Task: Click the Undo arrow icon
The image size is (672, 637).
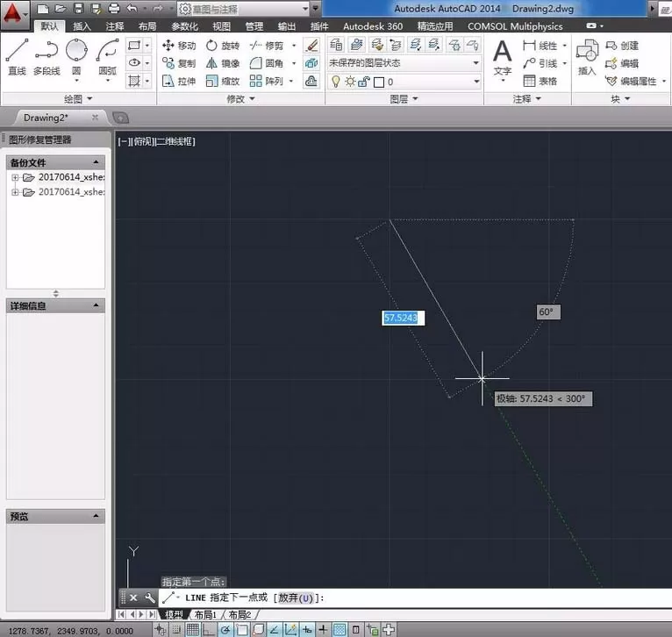Action: pos(132,9)
